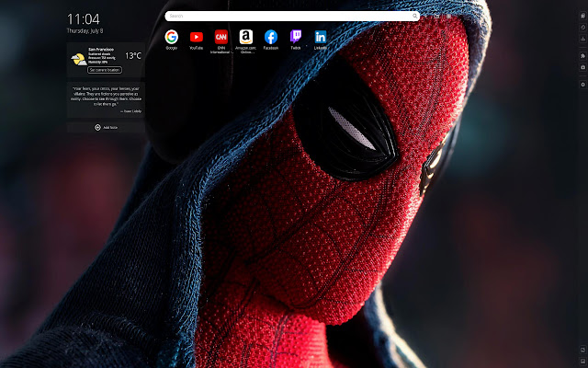Open the bookmarks icon in right sidebar
588x368 pixels.
(x=582, y=16)
